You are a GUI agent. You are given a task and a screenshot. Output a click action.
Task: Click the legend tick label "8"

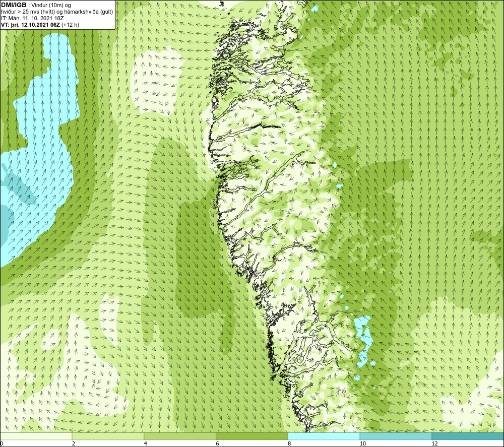290,443
